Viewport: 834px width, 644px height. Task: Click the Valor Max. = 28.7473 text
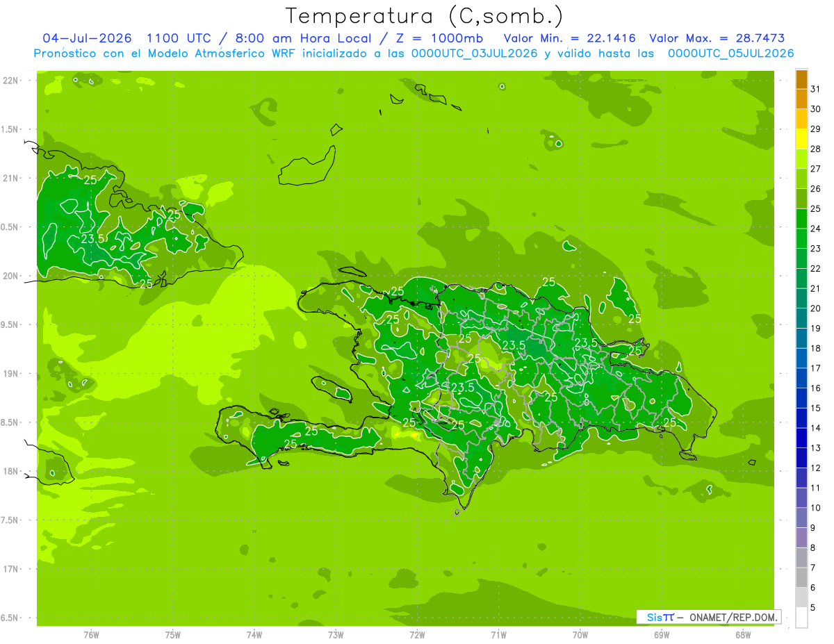(717, 38)
